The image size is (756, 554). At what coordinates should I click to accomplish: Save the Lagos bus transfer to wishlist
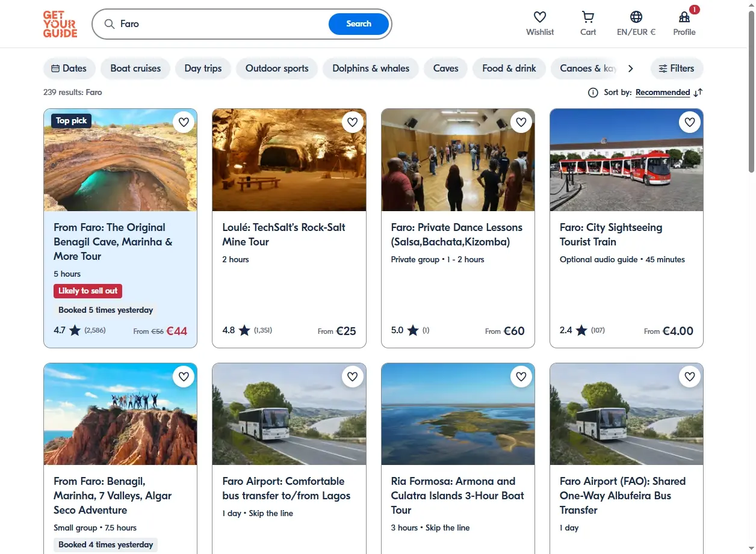click(x=352, y=377)
